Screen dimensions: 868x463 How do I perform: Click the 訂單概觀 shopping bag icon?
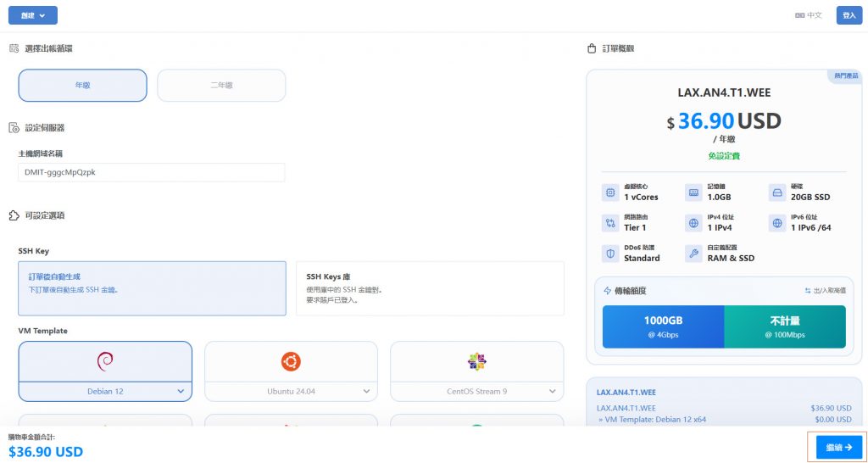click(591, 48)
